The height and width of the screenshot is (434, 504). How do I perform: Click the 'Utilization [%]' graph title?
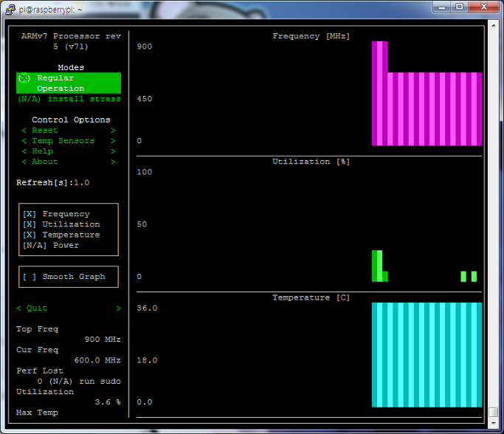311,162
